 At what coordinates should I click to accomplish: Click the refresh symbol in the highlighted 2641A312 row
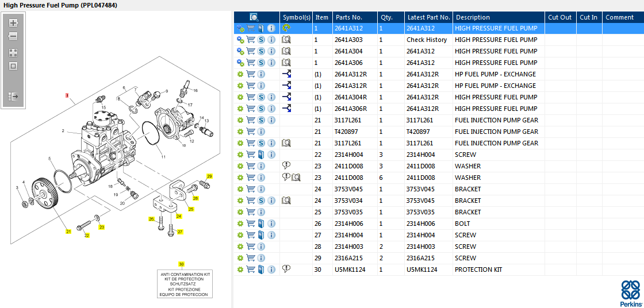tap(286, 28)
